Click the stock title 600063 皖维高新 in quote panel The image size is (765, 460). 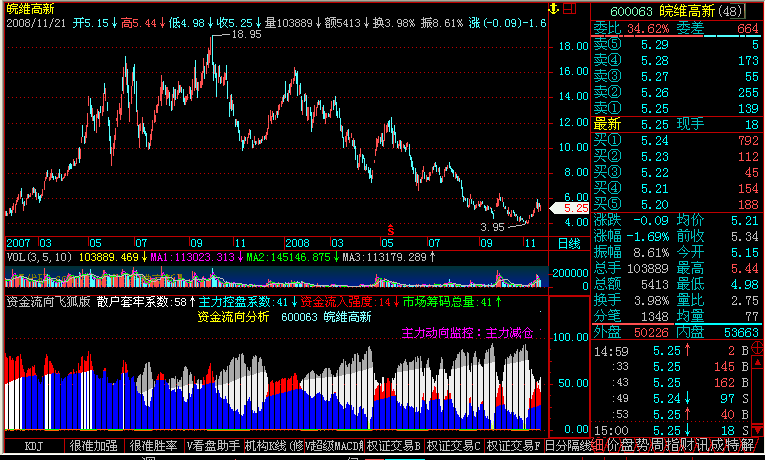pyautogui.click(x=662, y=11)
